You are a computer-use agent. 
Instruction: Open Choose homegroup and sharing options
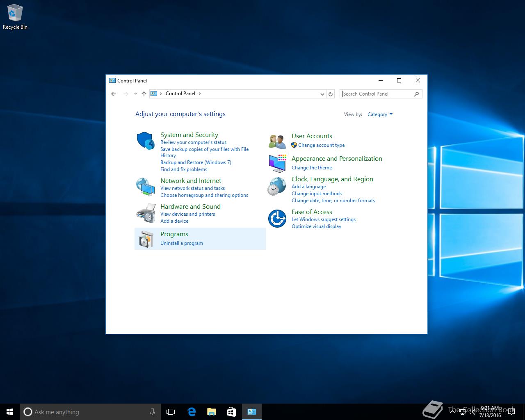[204, 195]
